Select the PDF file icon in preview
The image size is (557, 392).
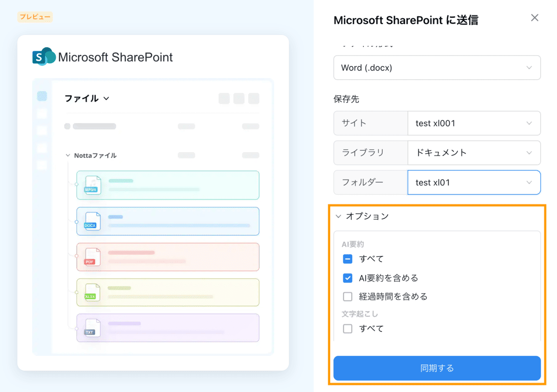[x=92, y=257]
